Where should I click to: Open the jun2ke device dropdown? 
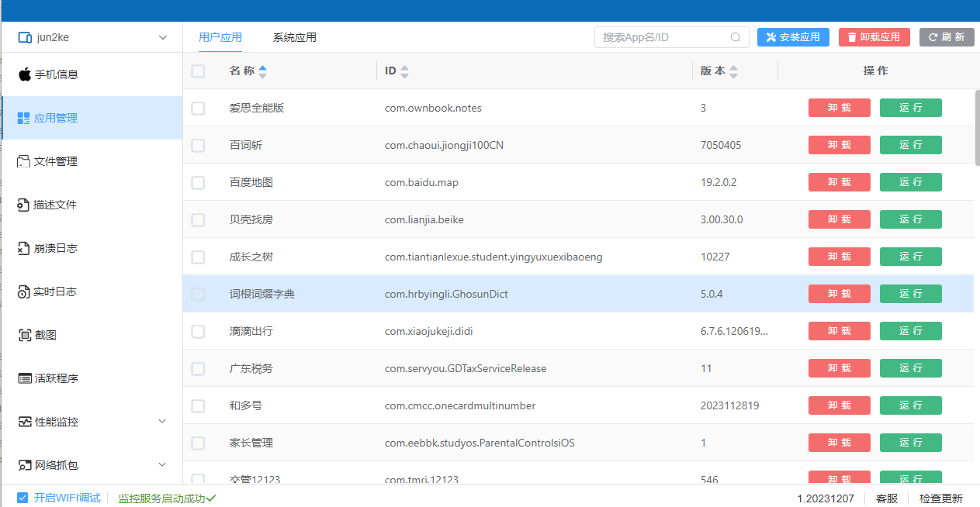[162, 37]
